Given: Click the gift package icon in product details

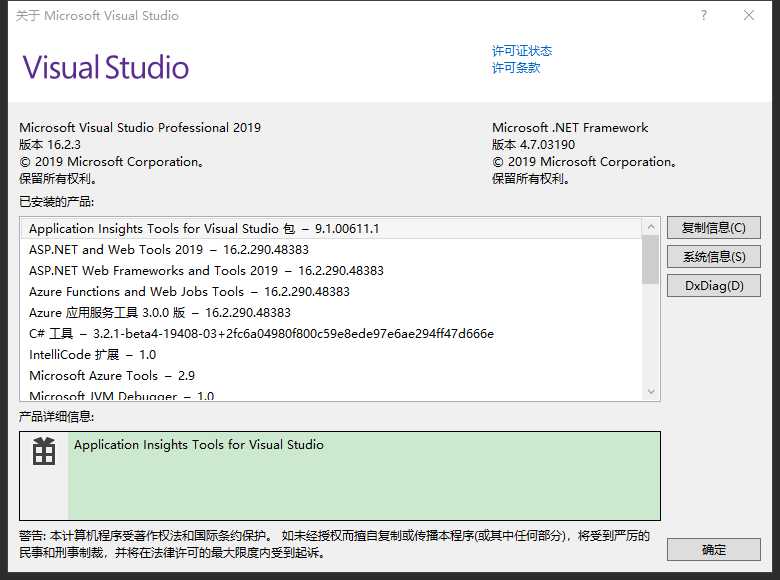Looking at the screenshot, I should 44,451.
